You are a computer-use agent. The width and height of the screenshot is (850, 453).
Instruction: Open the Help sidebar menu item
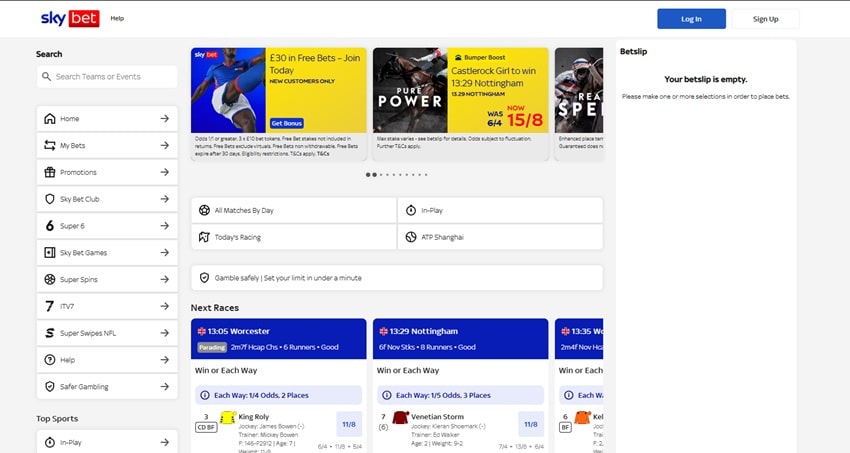107,360
